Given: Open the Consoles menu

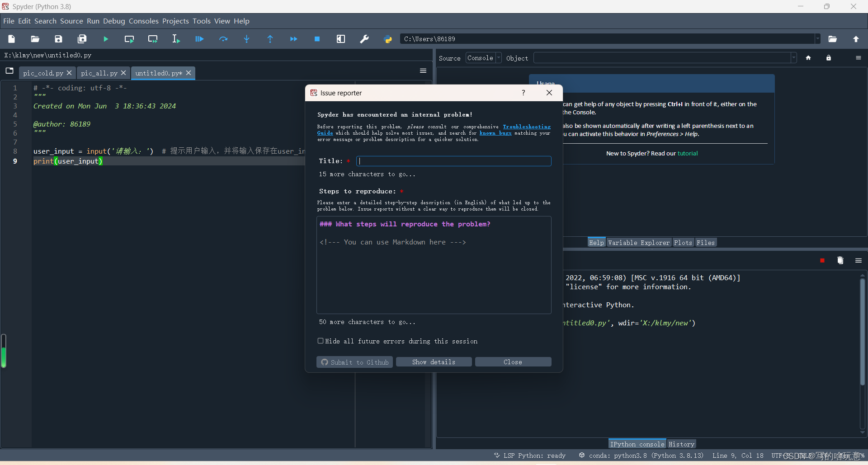Looking at the screenshot, I should tap(144, 21).
